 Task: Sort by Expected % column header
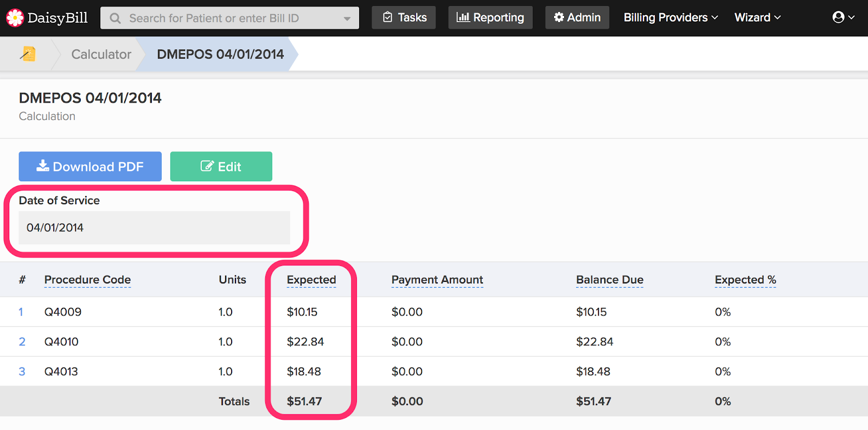745,280
